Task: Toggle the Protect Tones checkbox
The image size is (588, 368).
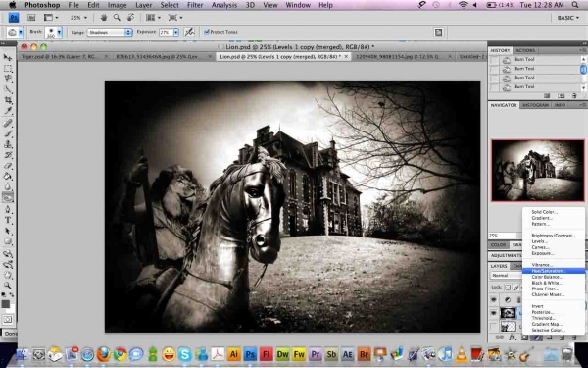Action: [206, 32]
